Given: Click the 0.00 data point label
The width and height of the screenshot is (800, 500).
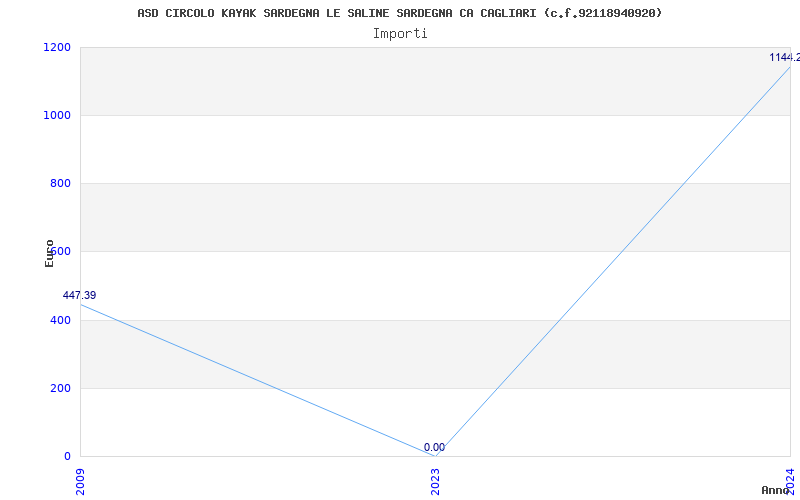Looking at the screenshot, I should [x=434, y=447].
